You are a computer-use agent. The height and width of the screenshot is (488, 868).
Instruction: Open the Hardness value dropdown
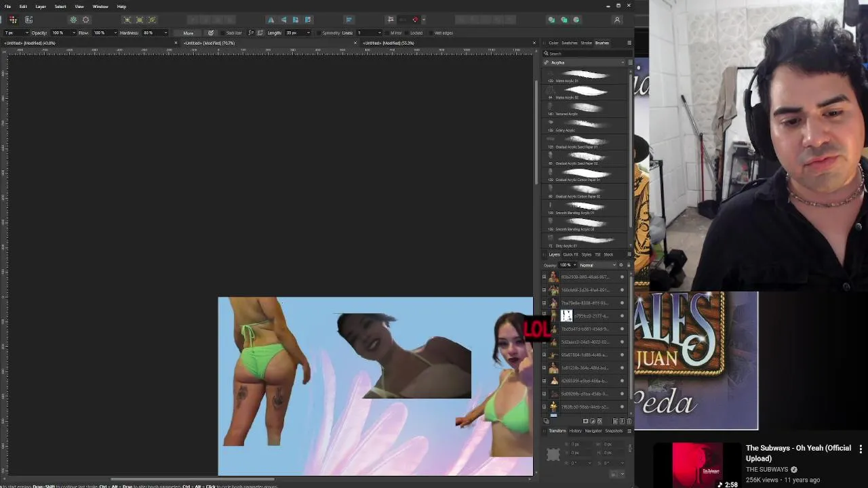165,33
